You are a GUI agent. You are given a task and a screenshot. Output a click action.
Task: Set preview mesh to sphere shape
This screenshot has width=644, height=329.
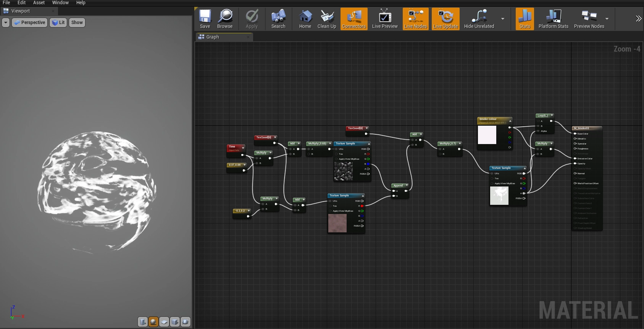pos(153,322)
